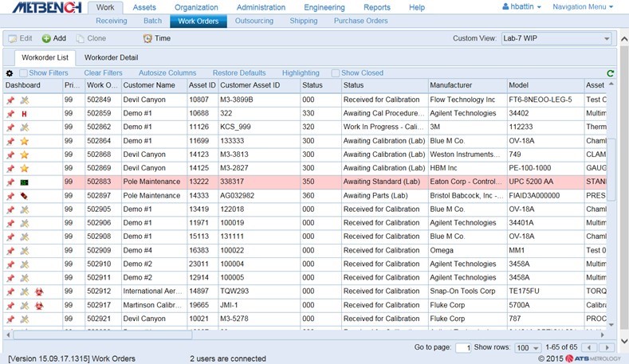Click pin icon for work order 502849

point(10,100)
